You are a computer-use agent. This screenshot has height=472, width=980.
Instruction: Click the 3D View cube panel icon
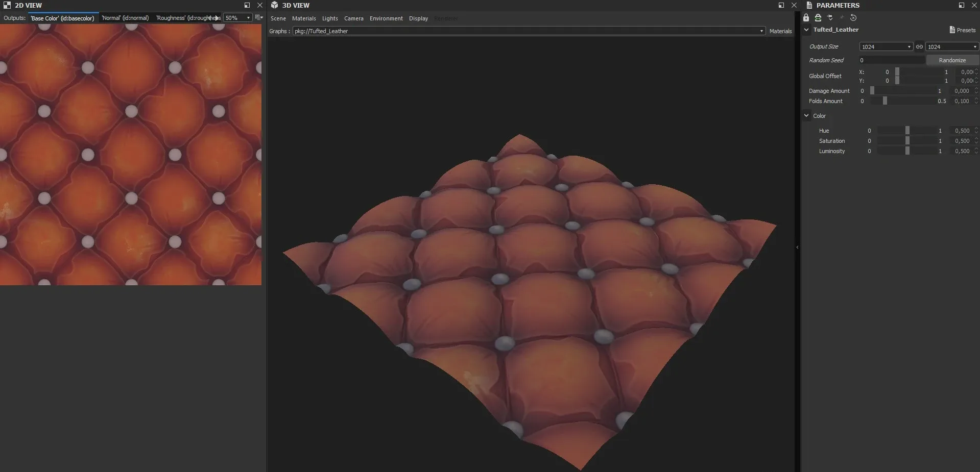pyautogui.click(x=275, y=5)
